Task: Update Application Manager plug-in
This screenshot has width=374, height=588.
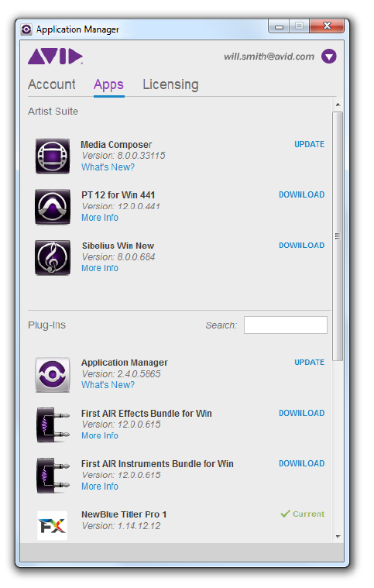Action: pyautogui.click(x=309, y=363)
